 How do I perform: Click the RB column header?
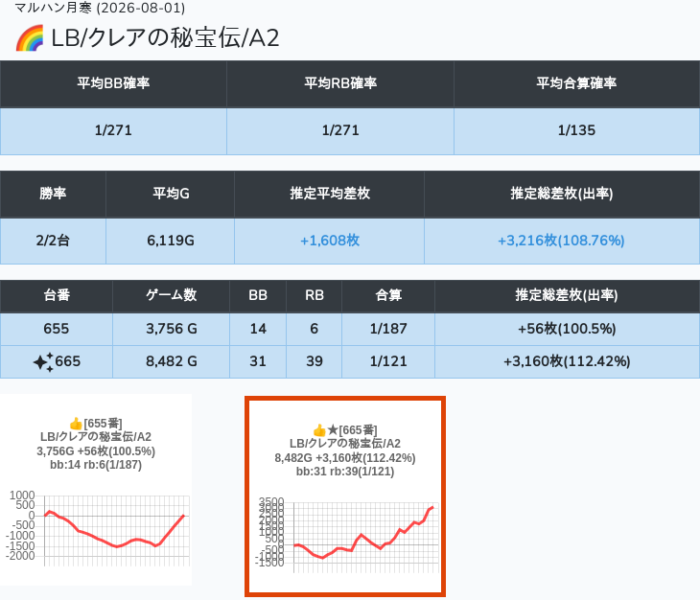(x=315, y=296)
